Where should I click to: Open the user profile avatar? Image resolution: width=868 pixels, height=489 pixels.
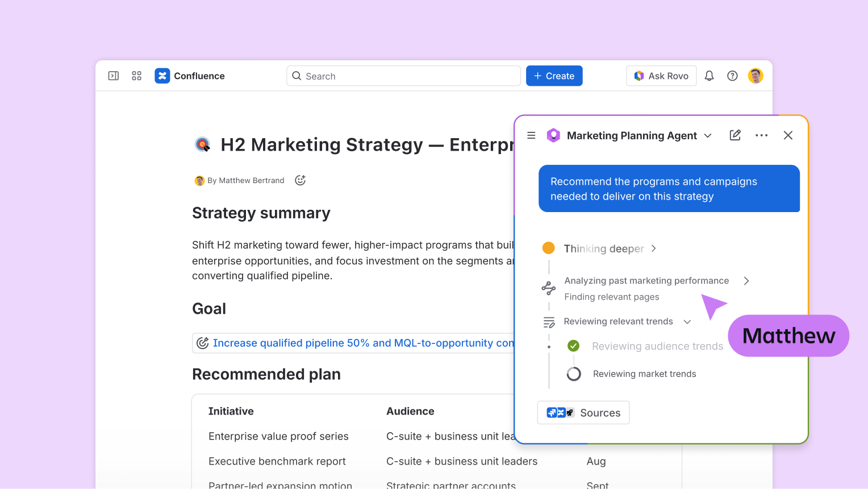[x=756, y=76]
